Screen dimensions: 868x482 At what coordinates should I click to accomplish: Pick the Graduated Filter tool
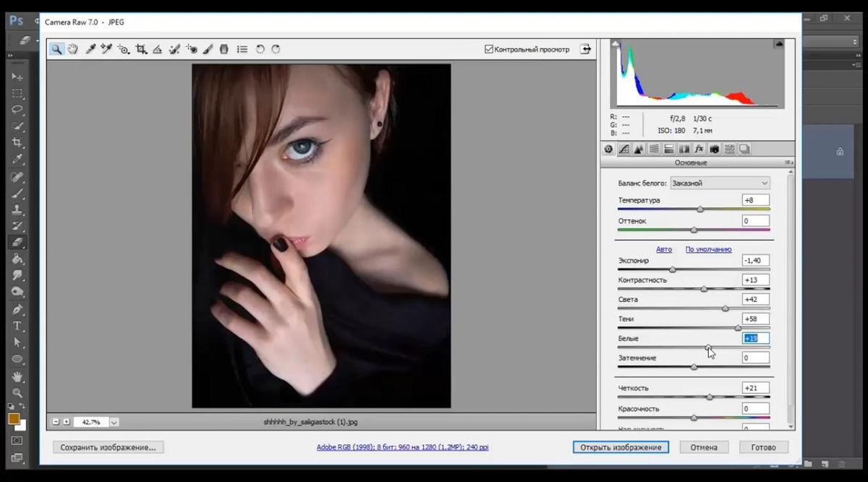pyautogui.click(x=224, y=49)
